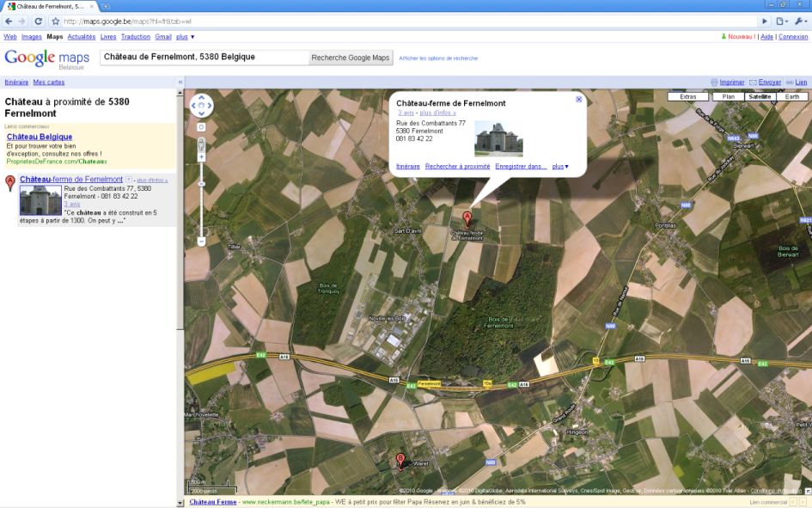The width and height of the screenshot is (812, 508).
Task: Zoom in with the plus button
Action: [201, 157]
